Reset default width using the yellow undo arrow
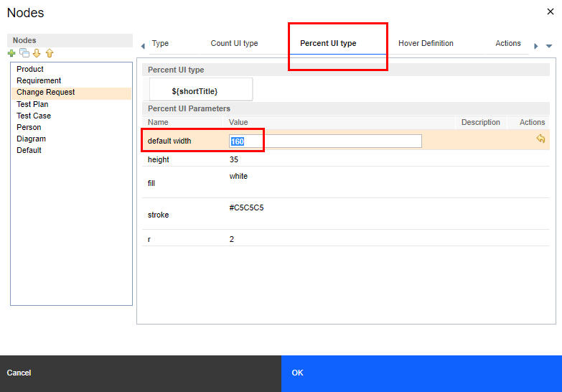The width and height of the screenshot is (562, 392). 540,139
